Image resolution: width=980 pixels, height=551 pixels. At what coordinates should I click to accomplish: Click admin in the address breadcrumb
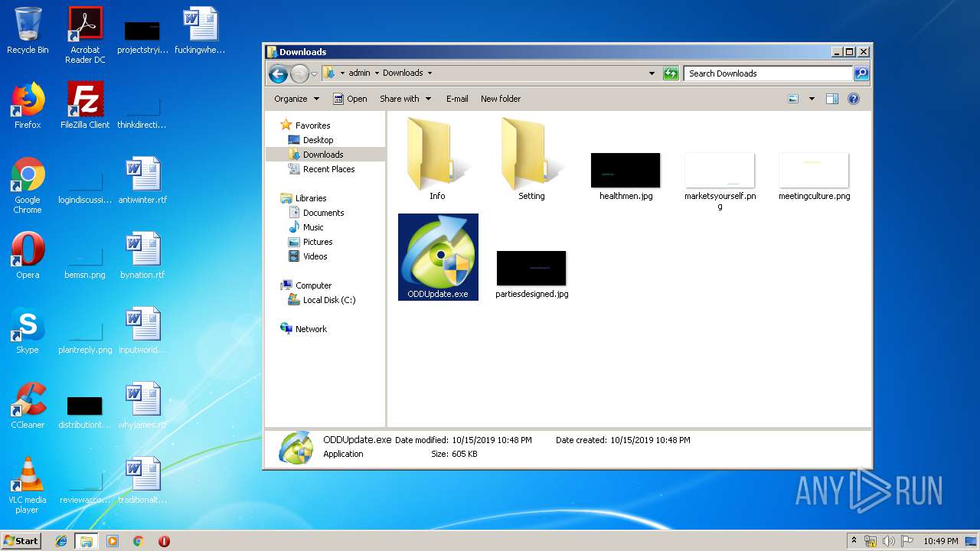359,73
